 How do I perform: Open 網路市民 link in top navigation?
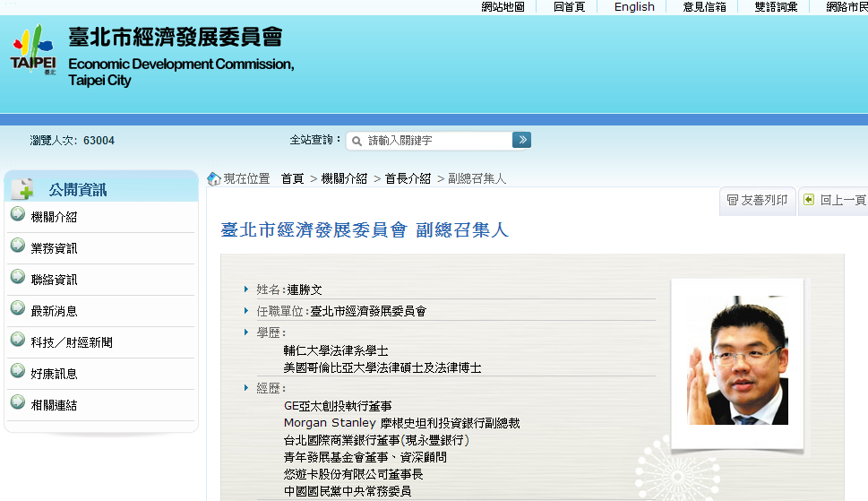(x=847, y=6)
